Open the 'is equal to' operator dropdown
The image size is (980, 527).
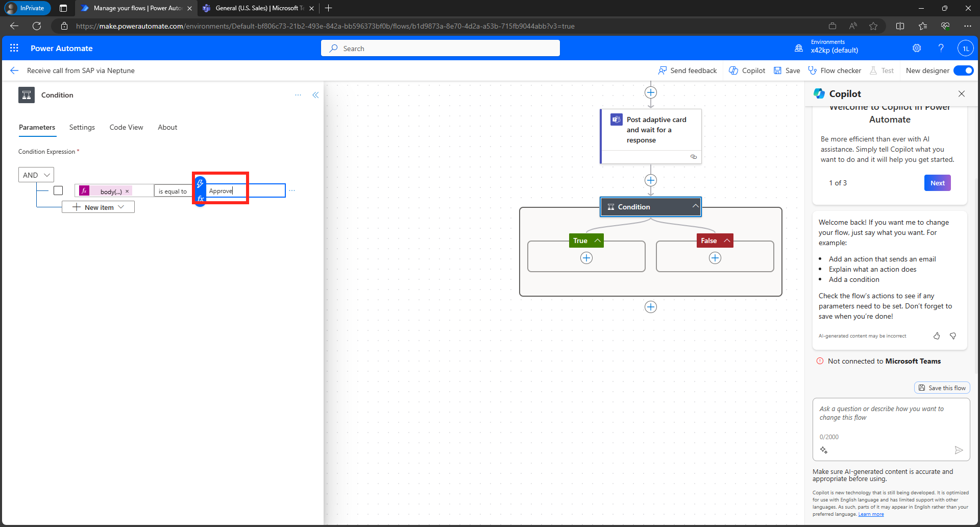click(x=173, y=191)
